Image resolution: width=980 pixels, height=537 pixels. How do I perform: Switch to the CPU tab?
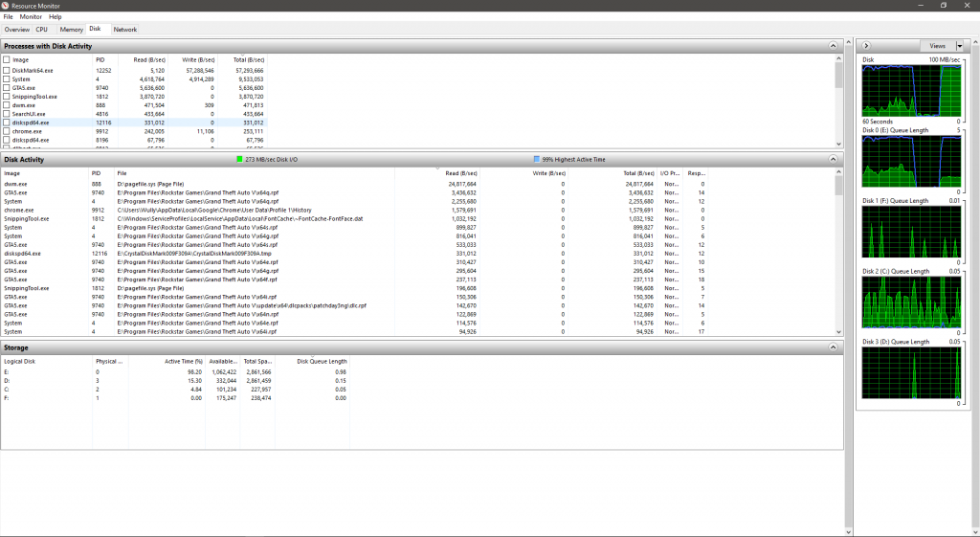(42, 30)
